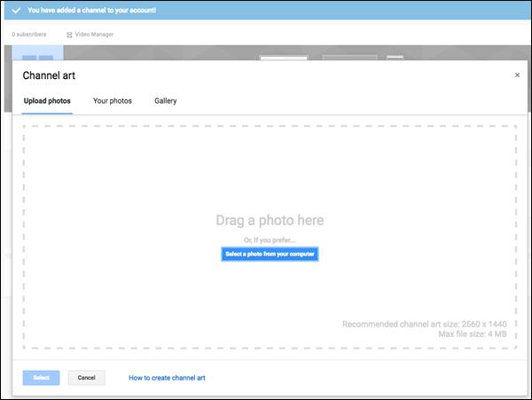The width and height of the screenshot is (532, 400).
Task: Click the channel avatar thumbnail behind the dialog
Action: tap(37, 52)
